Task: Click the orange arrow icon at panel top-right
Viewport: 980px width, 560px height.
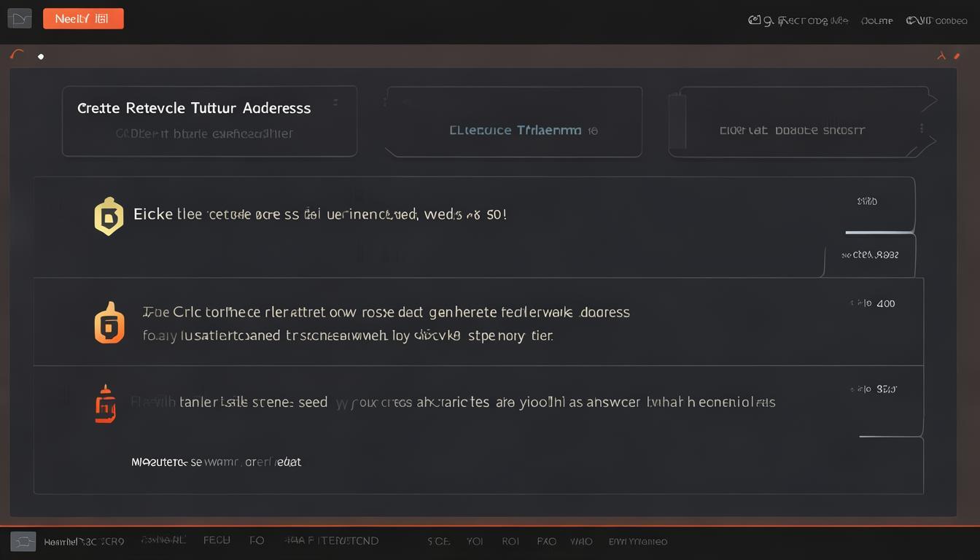Action: (x=941, y=55)
